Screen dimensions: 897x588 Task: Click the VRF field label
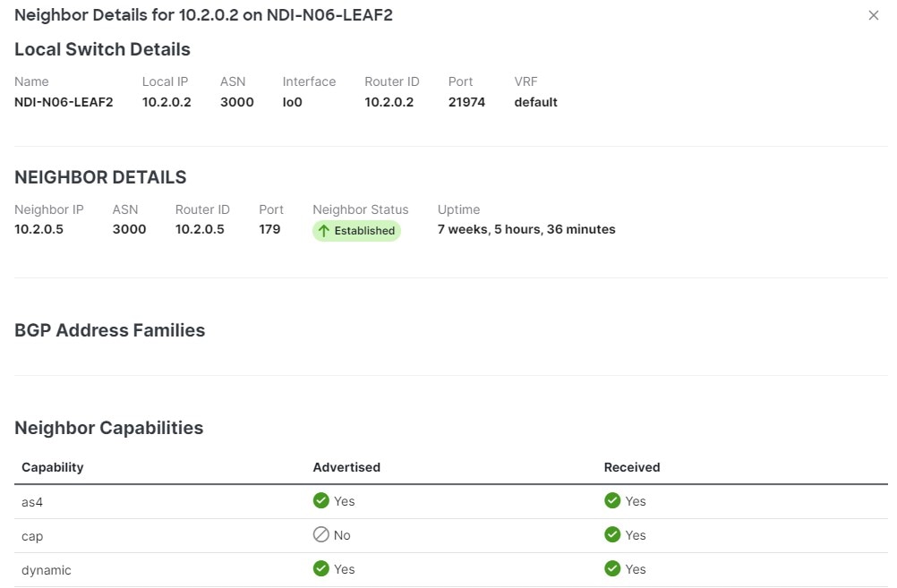tap(525, 81)
